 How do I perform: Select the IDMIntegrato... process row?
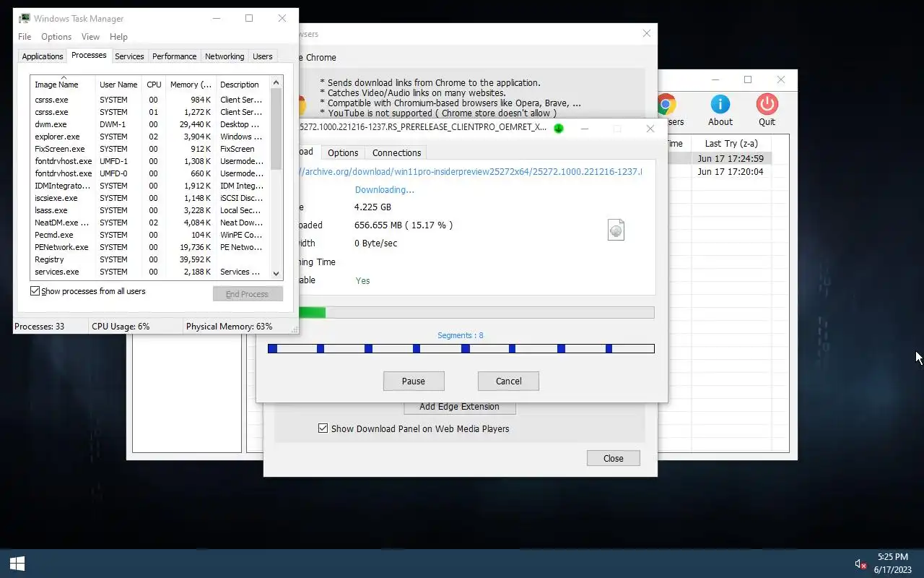[x=151, y=186]
